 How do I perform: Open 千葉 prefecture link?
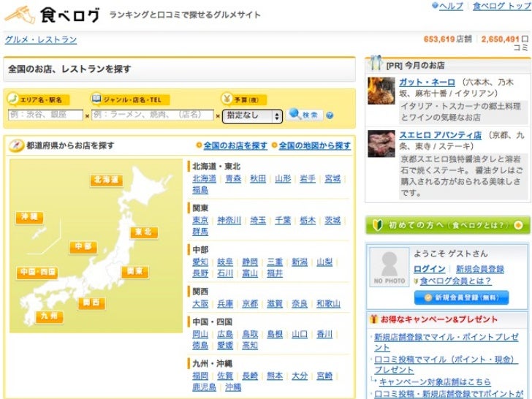[x=283, y=221]
